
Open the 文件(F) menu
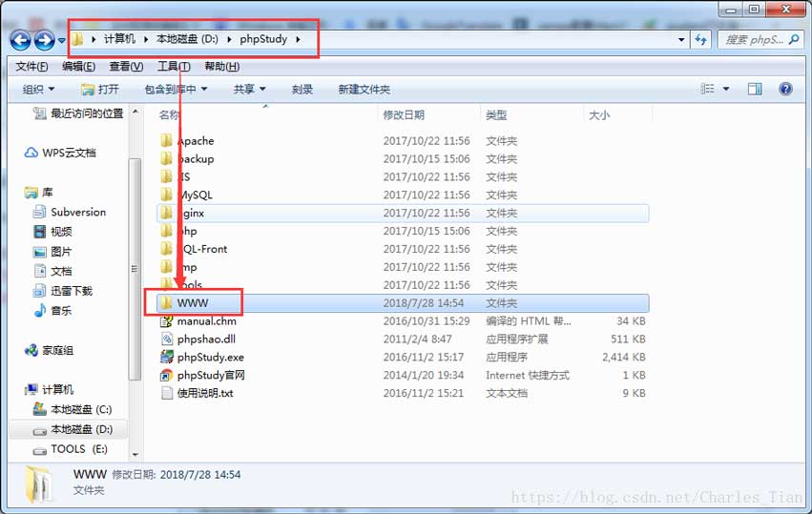(31, 66)
